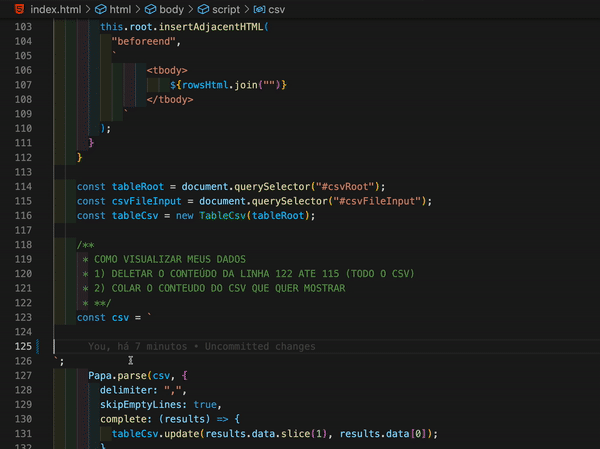Click "TableCsv" class name on line 116
This screenshot has height=449, width=600.
tap(222, 216)
